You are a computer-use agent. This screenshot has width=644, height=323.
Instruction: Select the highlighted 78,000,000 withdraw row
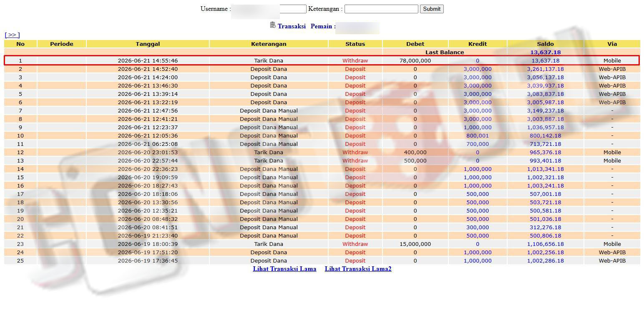point(322,60)
